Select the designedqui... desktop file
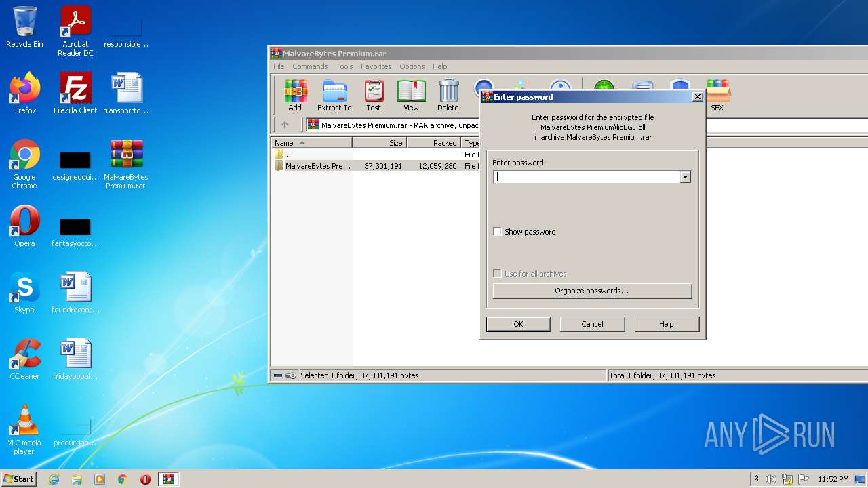This screenshot has height=488, width=868. click(75, 165)
